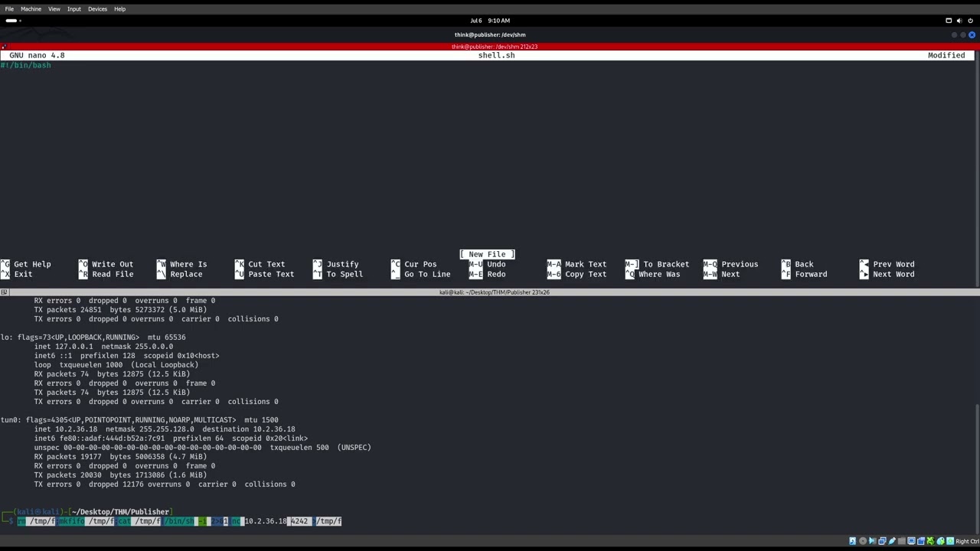The image size is (980, 551).
Task: Click the Jul 6 9:10 AM clock
Action: click(x=490, y=21)
